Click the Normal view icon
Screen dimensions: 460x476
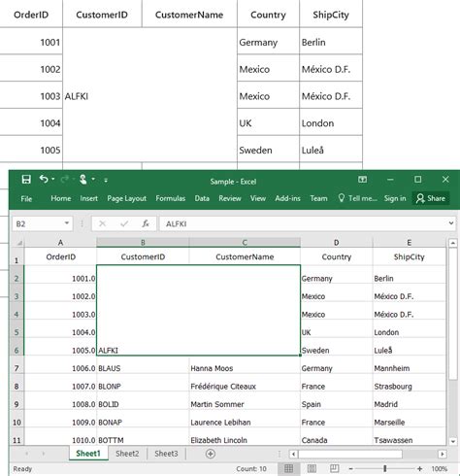coord(288,468)
